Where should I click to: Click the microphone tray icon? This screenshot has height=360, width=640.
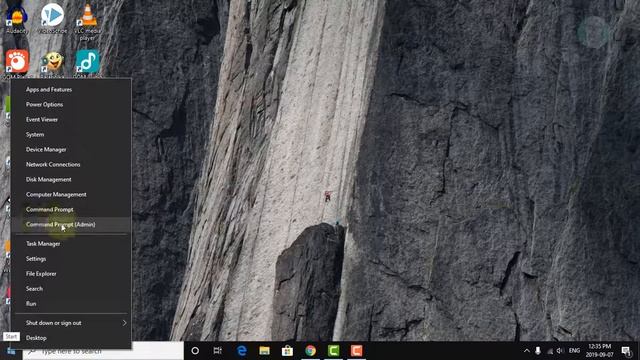(x=538, y=351)
